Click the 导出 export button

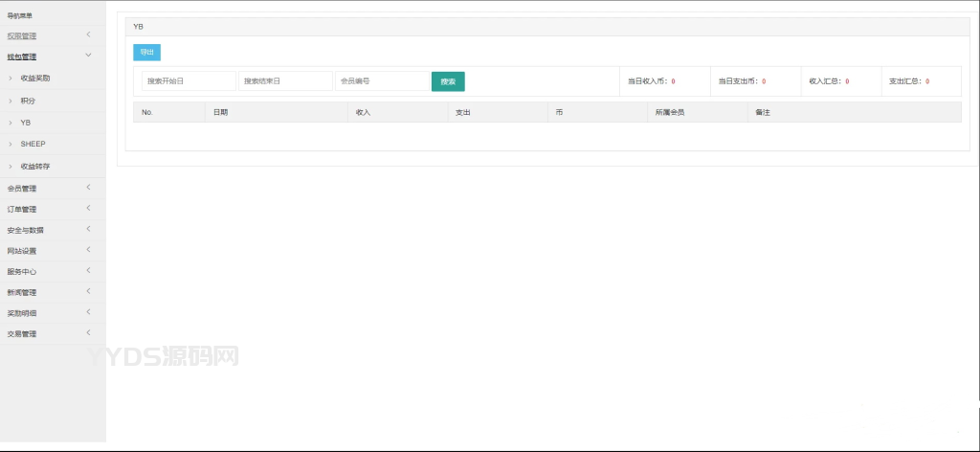[x=146, y=53]
